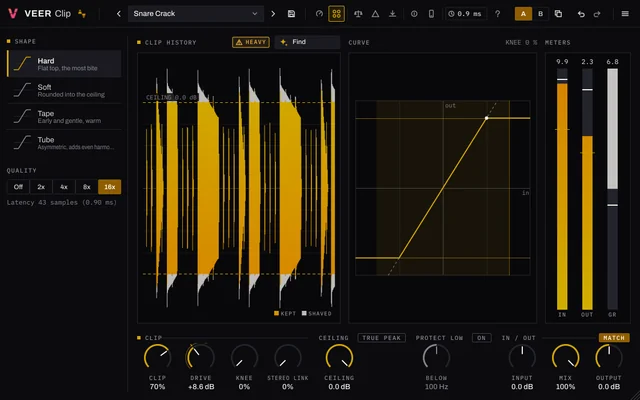Click the 70% clip value
640x400 pixels.
(158, 387)
